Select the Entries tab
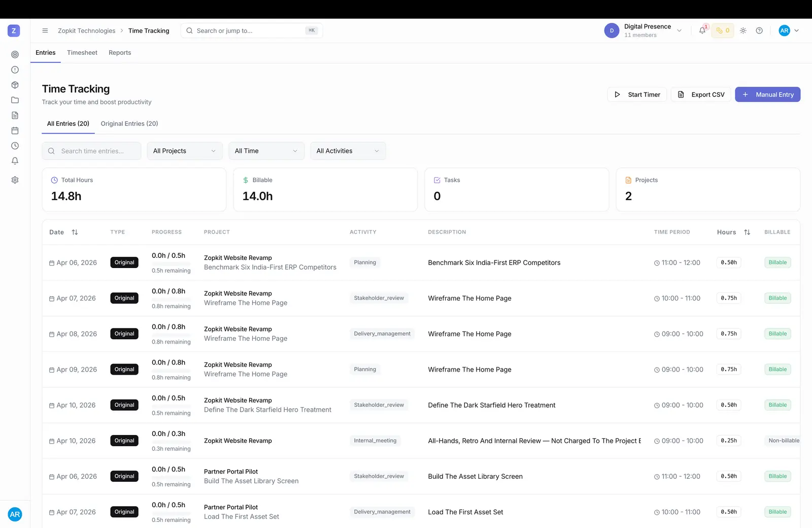The image size is (812, 528). (x=46, y=53)
